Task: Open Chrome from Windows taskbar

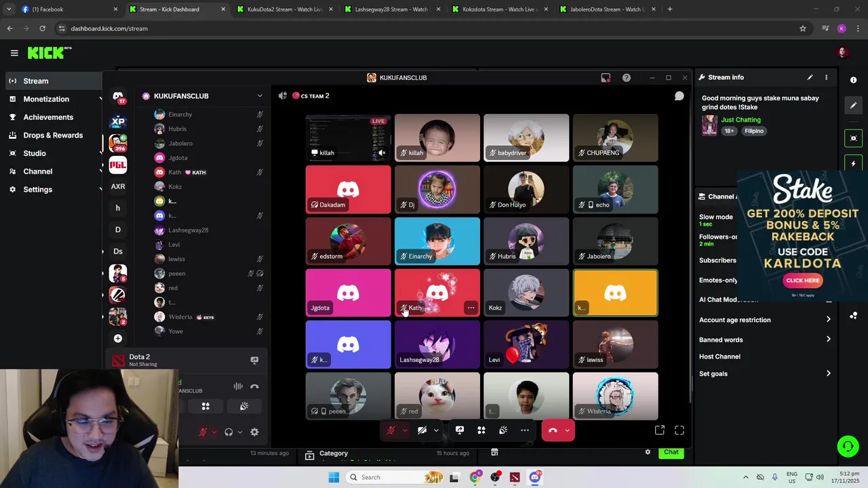Action: coord(475,477)
